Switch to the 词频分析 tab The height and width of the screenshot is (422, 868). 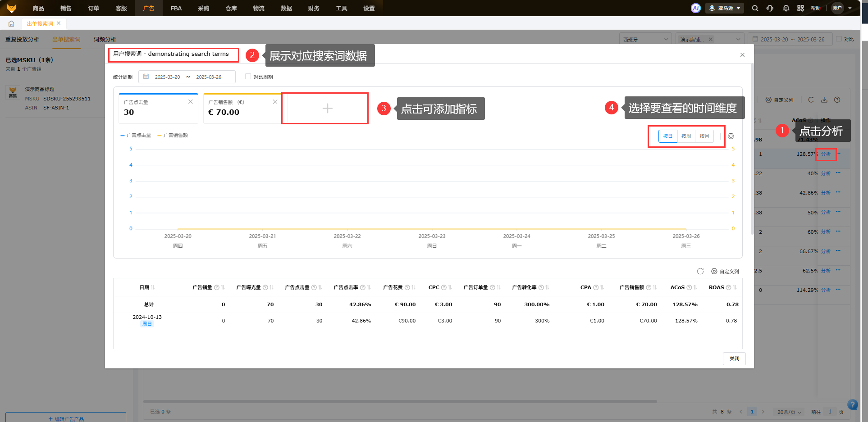tap(105, 40)
